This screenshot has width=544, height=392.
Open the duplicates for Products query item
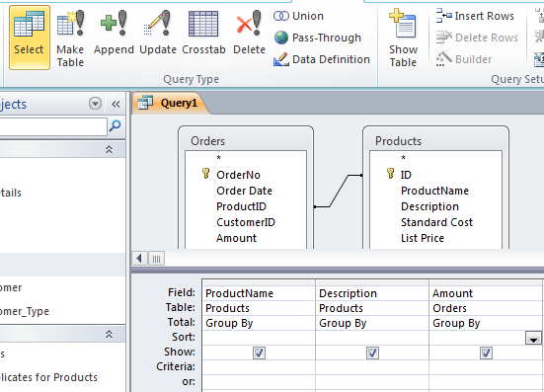tap(48, 377)
